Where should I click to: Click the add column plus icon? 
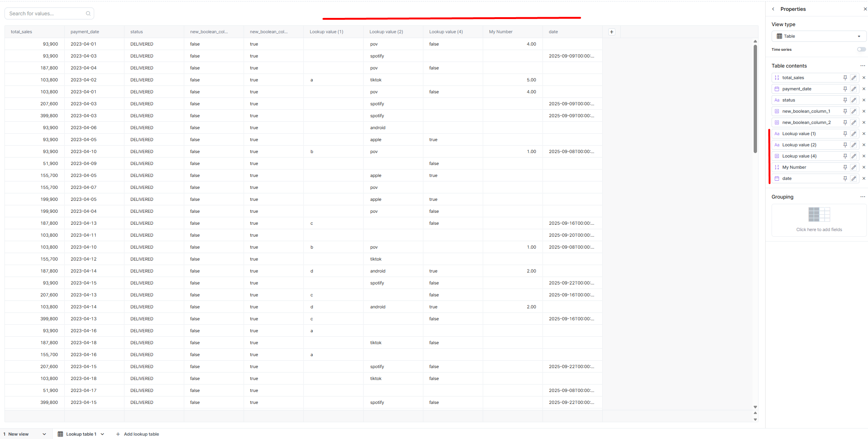(612, 32)
